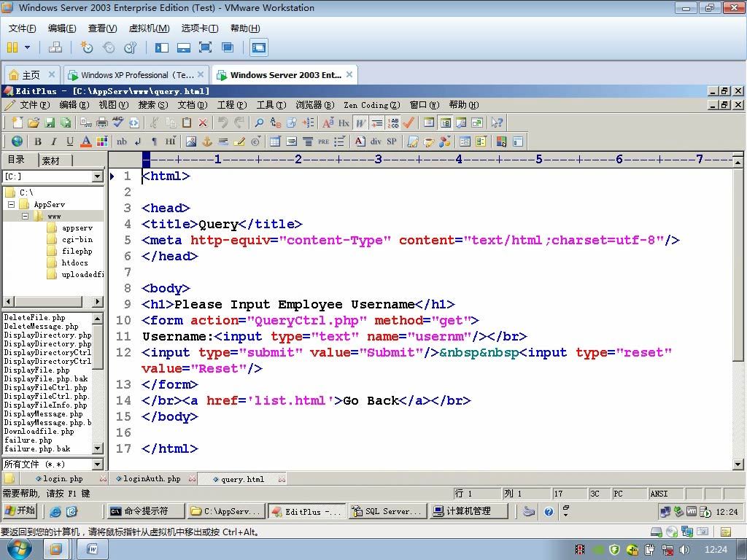Toggle word wrap (W icon)
Screen dimensions: 747x560
click(x=360, y=122)
